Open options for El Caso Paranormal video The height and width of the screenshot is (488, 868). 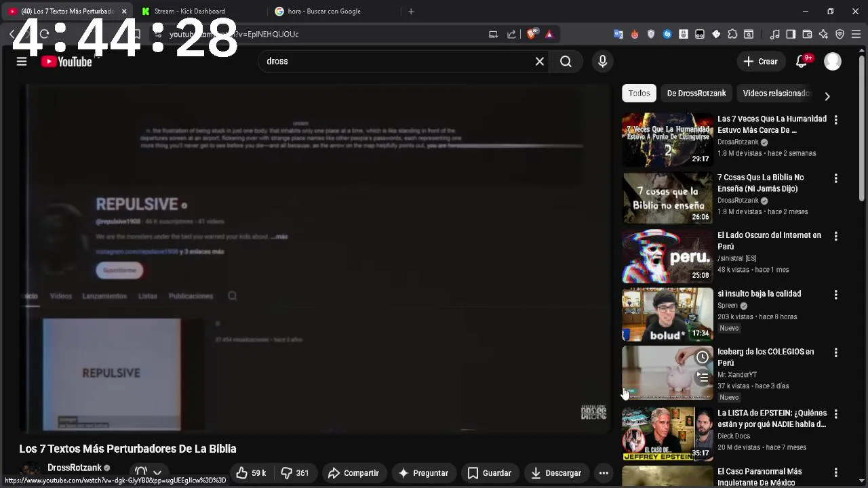click(835, 472)
